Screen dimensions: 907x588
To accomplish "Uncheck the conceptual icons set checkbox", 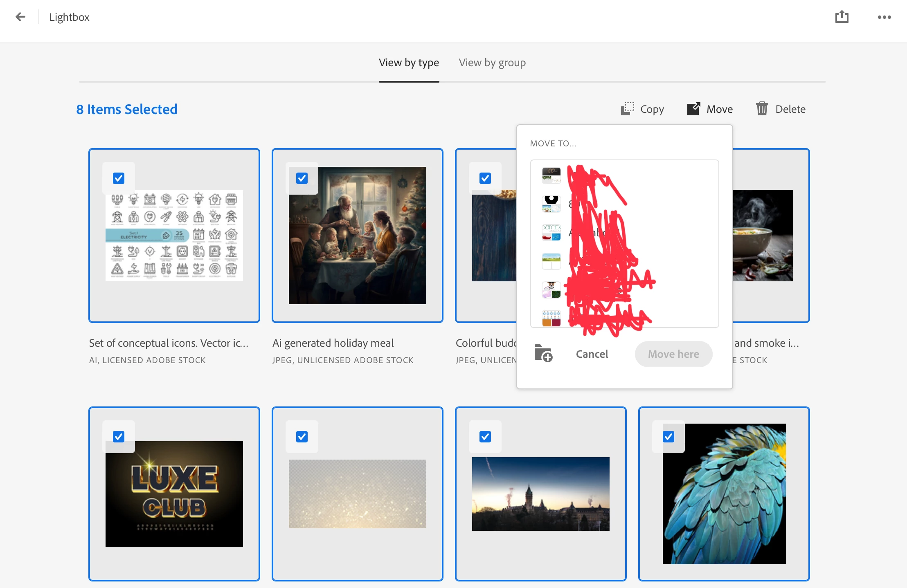I will pos(119,178).
